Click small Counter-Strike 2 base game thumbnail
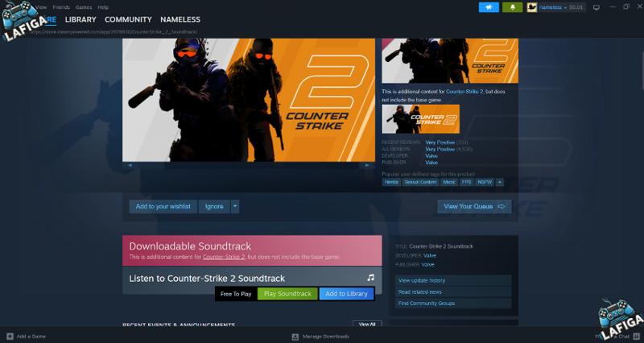644x343 pixels. coord(420,118)
